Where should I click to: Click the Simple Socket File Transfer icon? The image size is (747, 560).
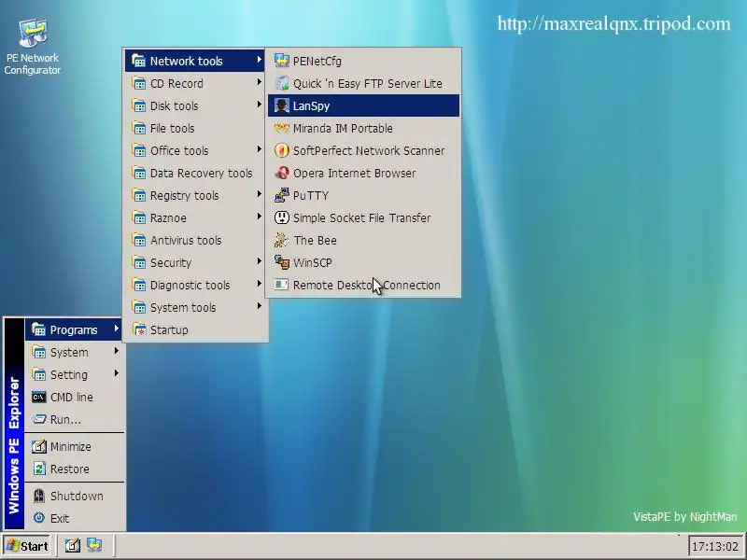282,217
